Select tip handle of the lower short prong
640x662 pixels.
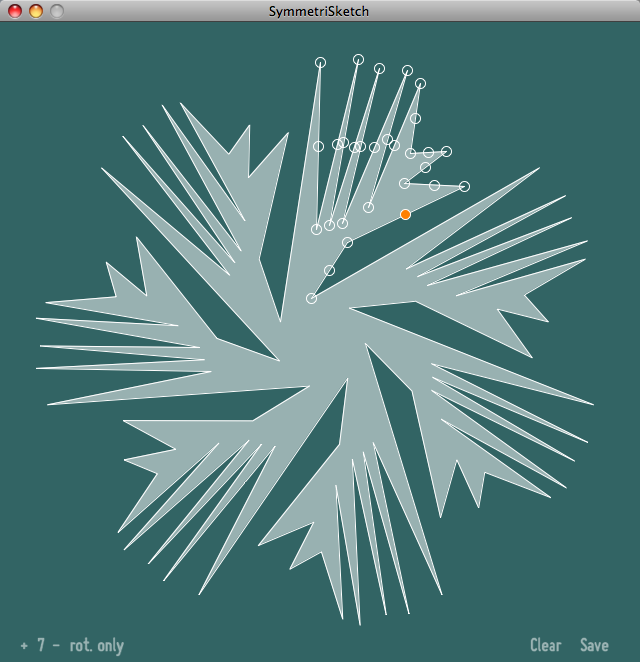[x=465, y=186]
